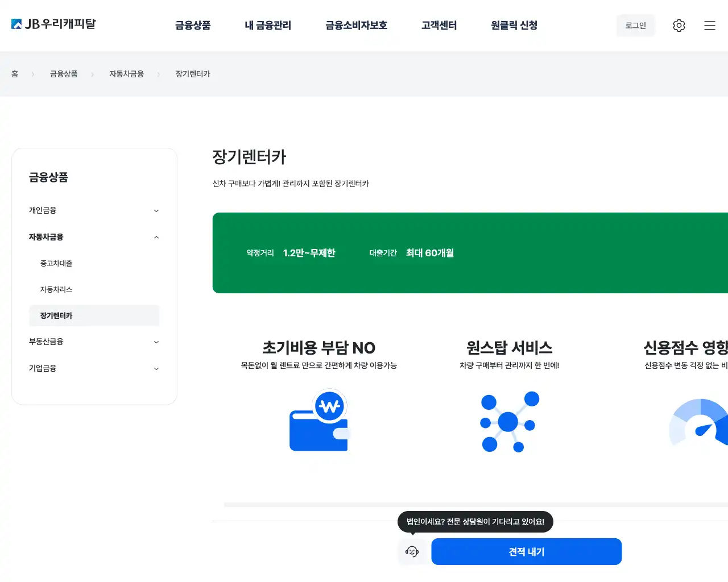Open the 금융상품 top menu
The width and height of the screenshot is (728, 582).
coord(193,26)
